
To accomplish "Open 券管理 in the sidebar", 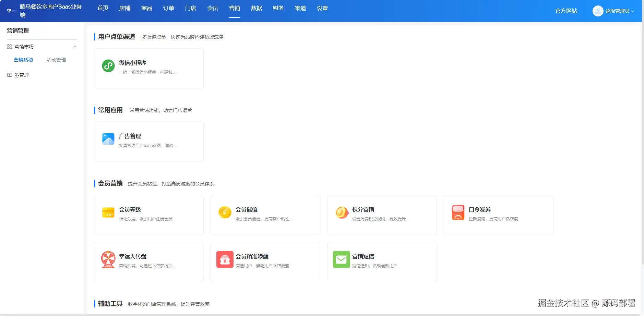I will click(22, 75).
